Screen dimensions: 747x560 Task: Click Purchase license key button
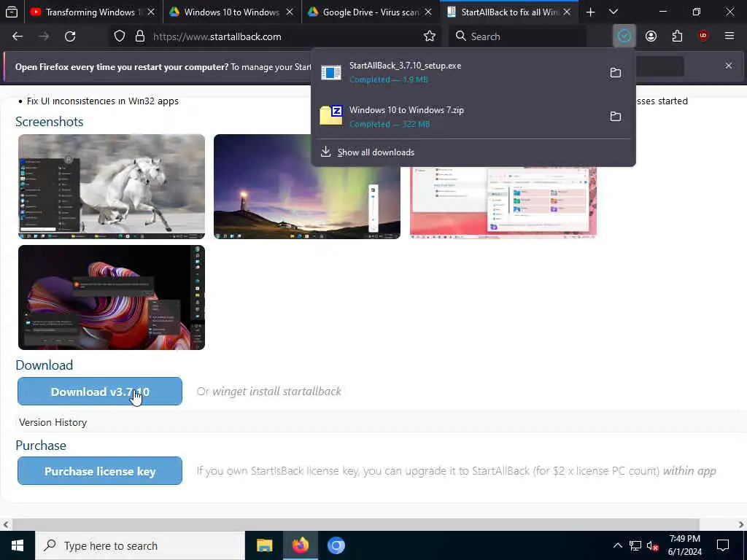(99, 471)
